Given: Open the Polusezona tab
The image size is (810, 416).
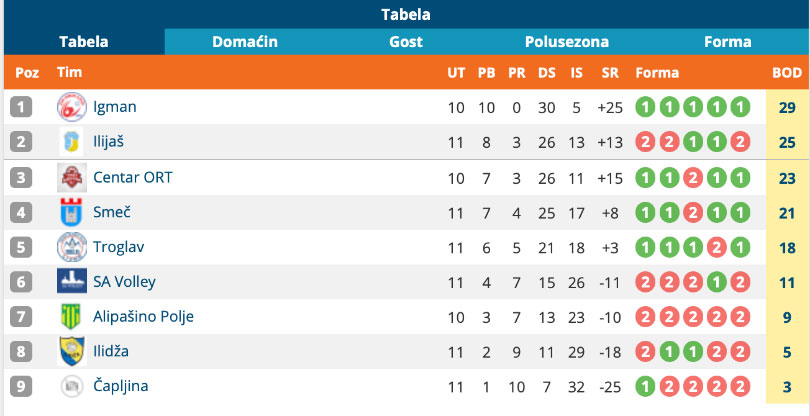Looking at the screenshot, I should [567, 42].
